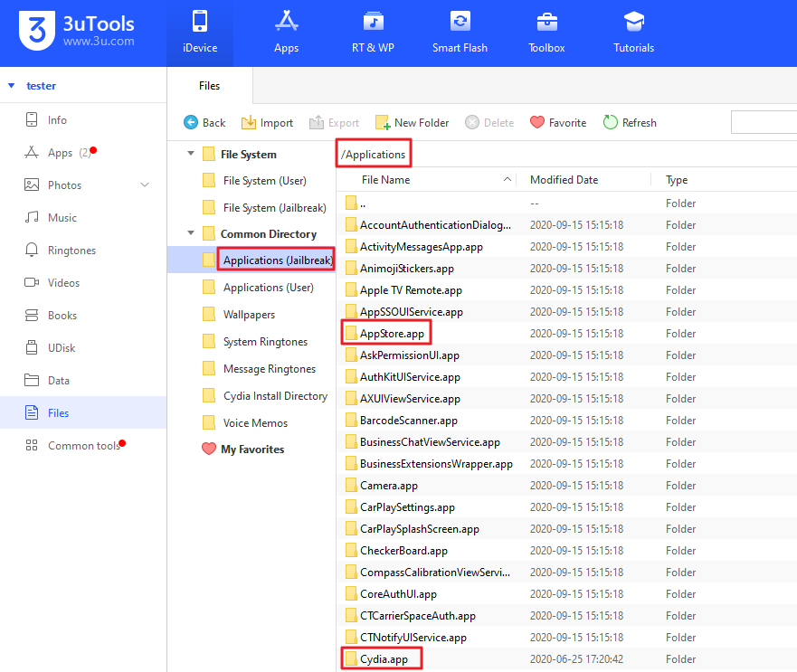Select CoreAuthUI.app folder
This screenshot has height=672, width=797.
pos(566,593)
